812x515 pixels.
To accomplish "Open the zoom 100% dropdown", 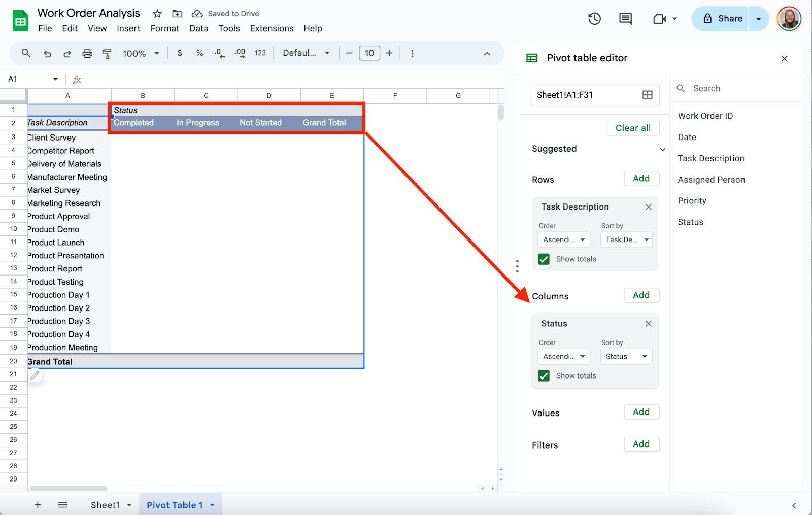I will (x=141, y=53).
